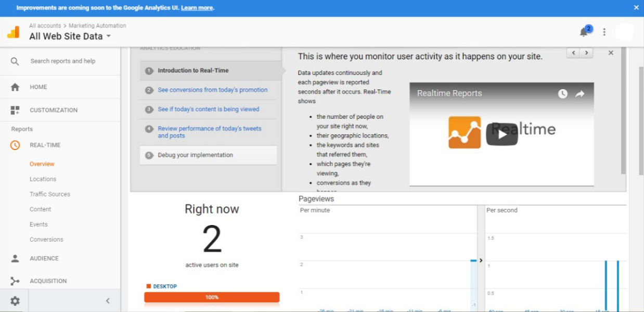Open See if today's content is being viewed

[x=209, y=109]
